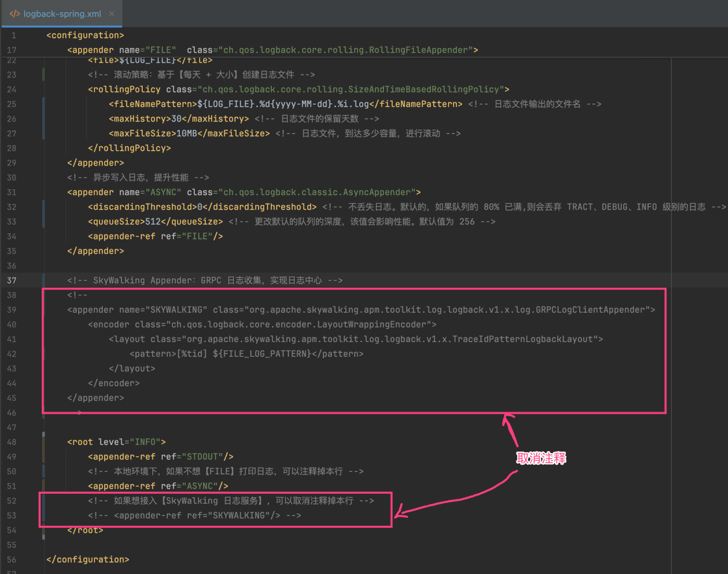Image resolution: width=728 pixels, height=574 pixels.
Task: Click the blue change marker beside line 32
Action: (x=43, y=214)
